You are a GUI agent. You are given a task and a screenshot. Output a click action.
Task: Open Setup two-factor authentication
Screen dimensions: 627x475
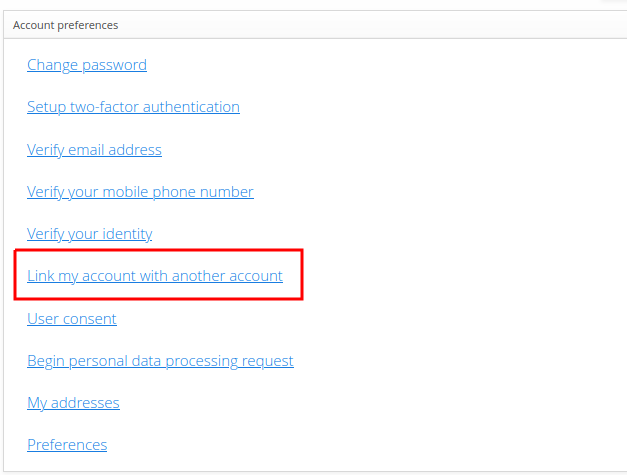pos(133,107)
